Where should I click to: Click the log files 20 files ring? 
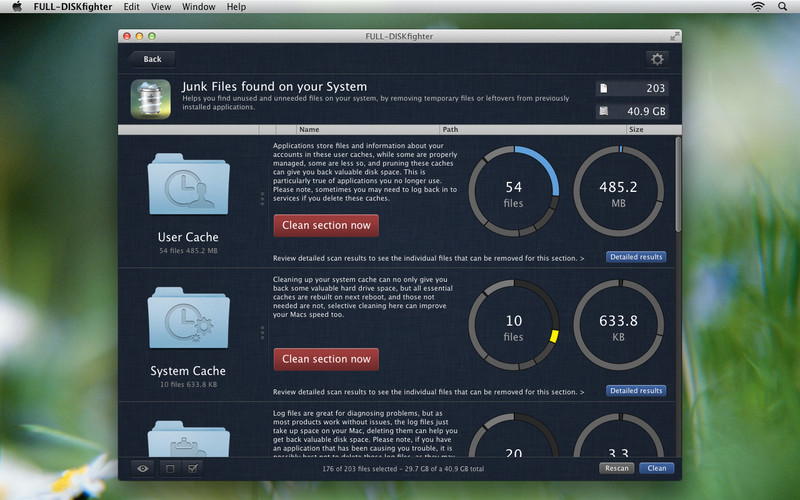(514, 435)
